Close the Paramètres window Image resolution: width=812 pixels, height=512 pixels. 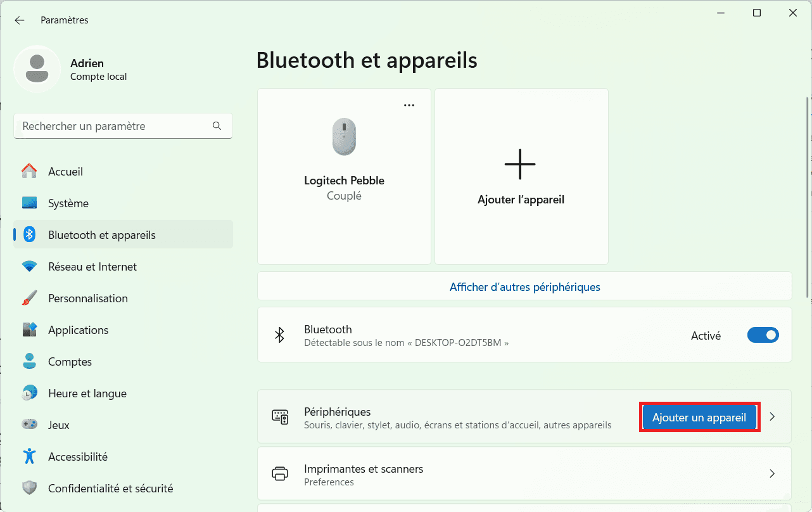793,13
